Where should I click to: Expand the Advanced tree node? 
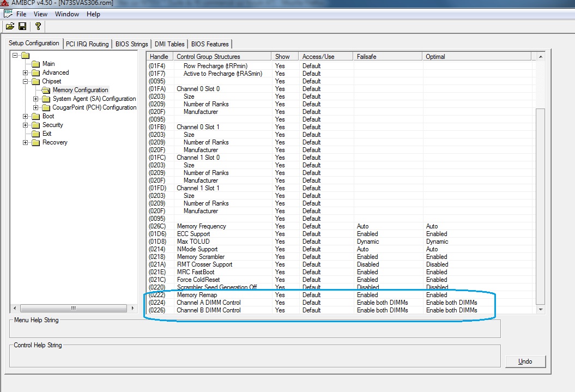(26, 73)
